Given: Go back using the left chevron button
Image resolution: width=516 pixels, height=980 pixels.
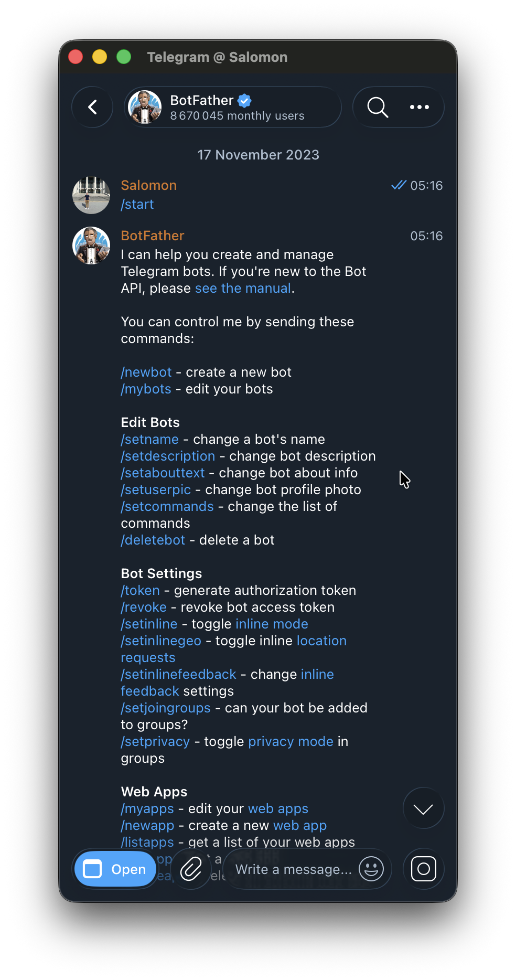Looking at the screenshot, I should click(92, 107).
